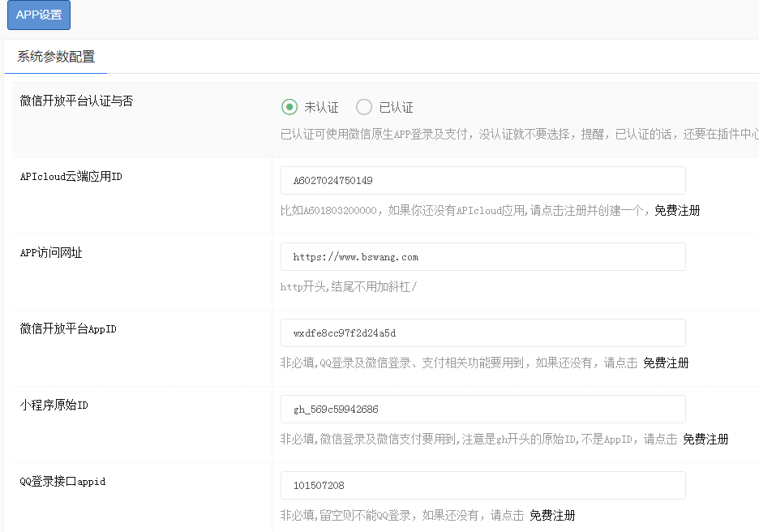Open 免费注册 link under QQ login appid
Viewport: 759px width, 532px height.
coord(552,516)
